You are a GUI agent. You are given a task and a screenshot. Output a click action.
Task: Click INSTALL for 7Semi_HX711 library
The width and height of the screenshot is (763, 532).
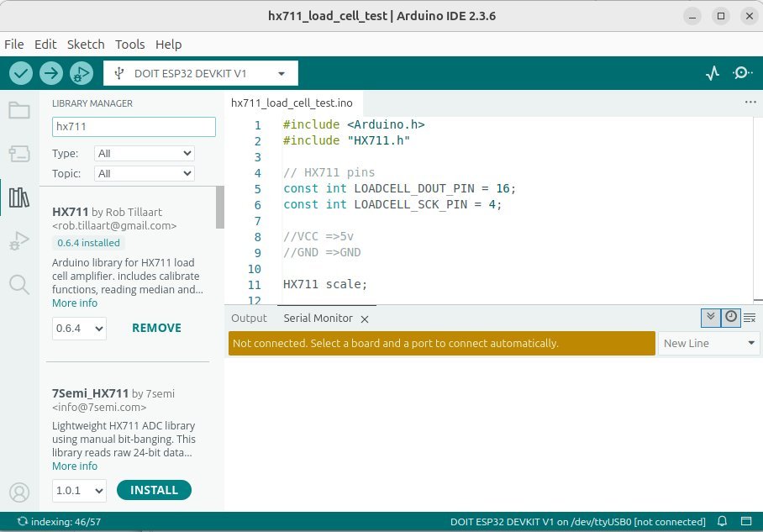155,490
